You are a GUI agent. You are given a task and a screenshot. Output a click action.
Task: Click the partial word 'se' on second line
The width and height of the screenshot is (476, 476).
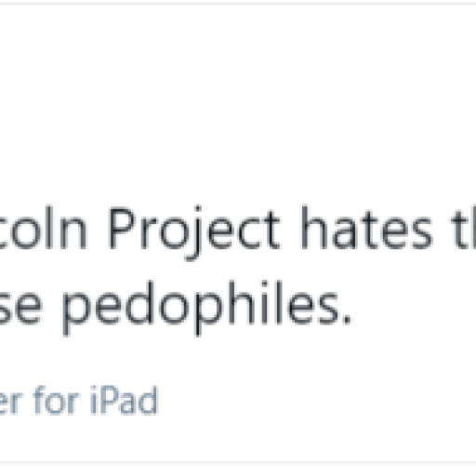tap(20, 310)
